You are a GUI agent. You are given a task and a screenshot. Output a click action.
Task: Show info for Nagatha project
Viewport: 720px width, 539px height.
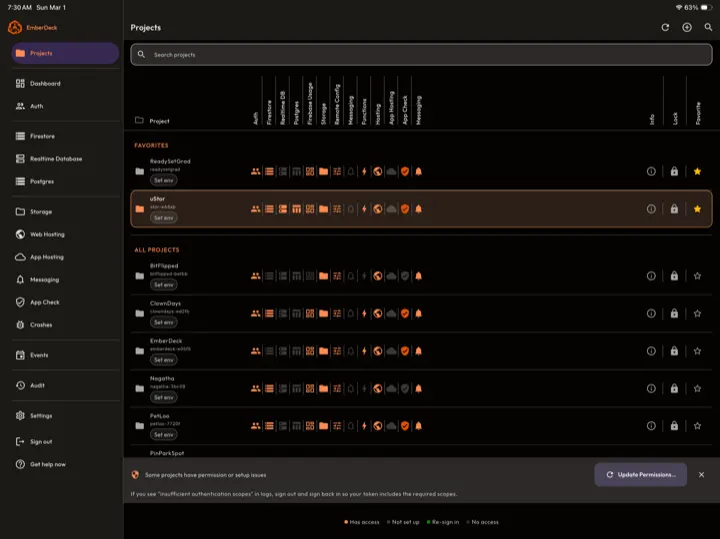click(x=651, y=388)
